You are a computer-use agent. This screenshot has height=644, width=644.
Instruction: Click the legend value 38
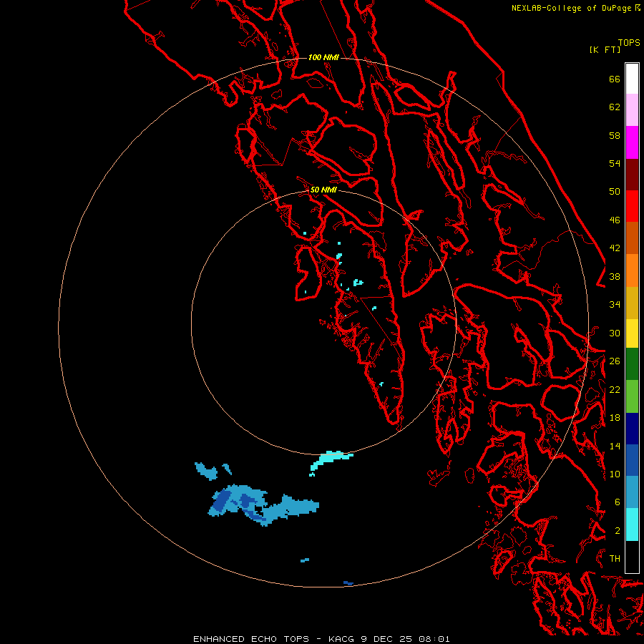pos(615,277)
